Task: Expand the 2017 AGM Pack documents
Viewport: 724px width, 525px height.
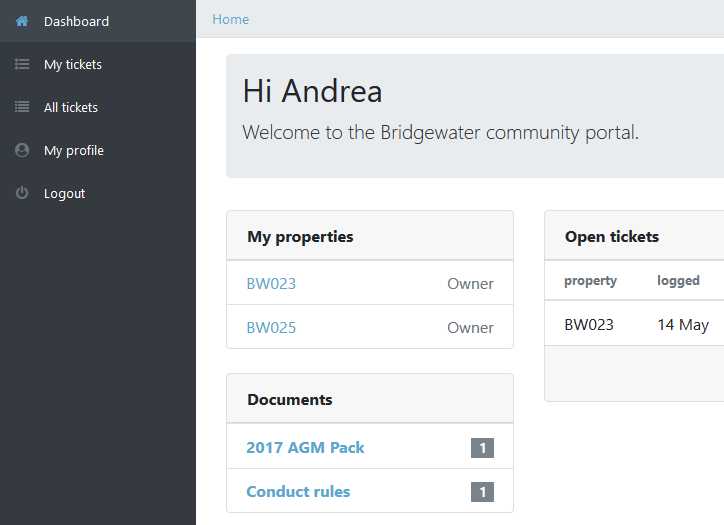Action: (305, 447)
